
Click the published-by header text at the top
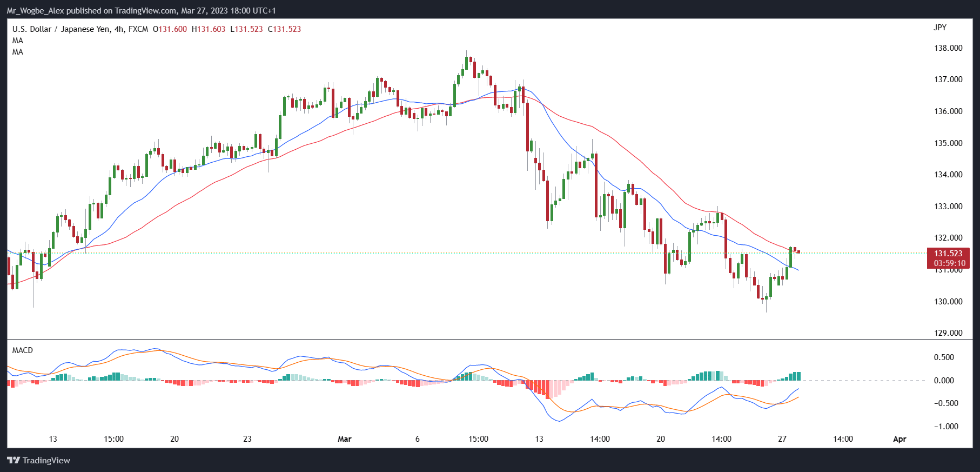click(x=141, y=11)
